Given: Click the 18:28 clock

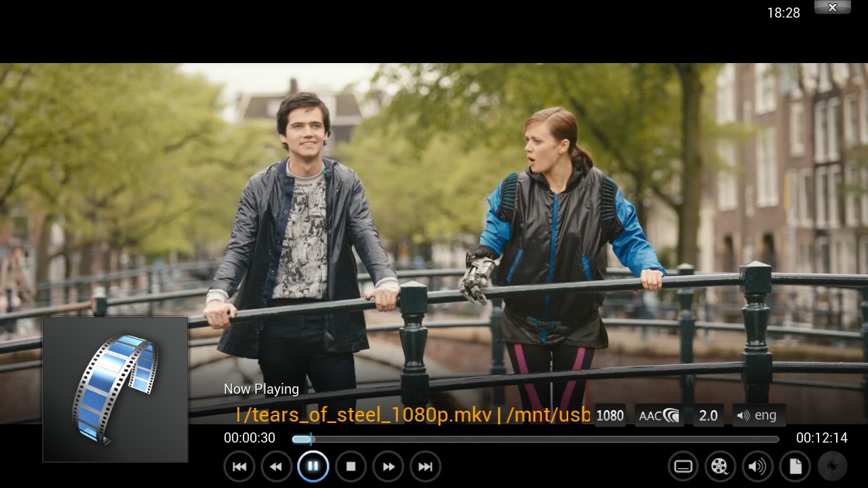Looking at the screenshot, I should coord(783,13).
